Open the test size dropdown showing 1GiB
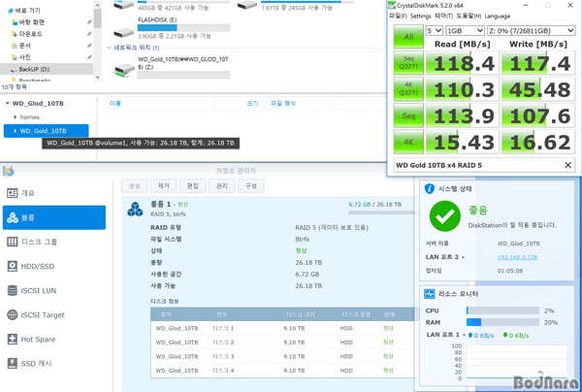Viewport: 582px width, 392px height. (465, 30)
